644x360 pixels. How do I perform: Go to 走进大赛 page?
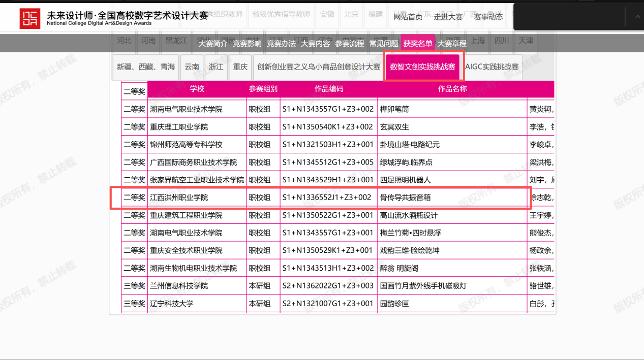coord(448,17)
